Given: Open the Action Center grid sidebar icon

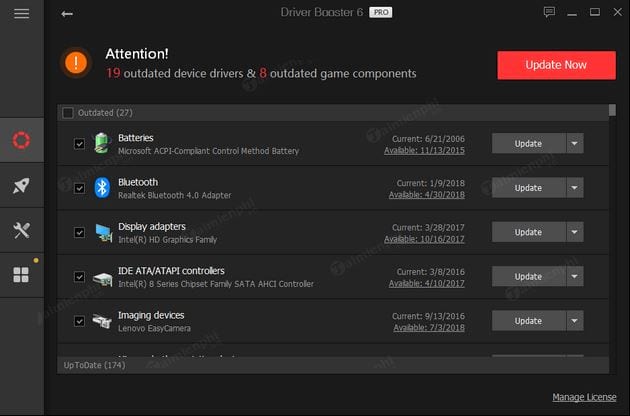Looking at the screenshot, I should click(x=21, y=275).
